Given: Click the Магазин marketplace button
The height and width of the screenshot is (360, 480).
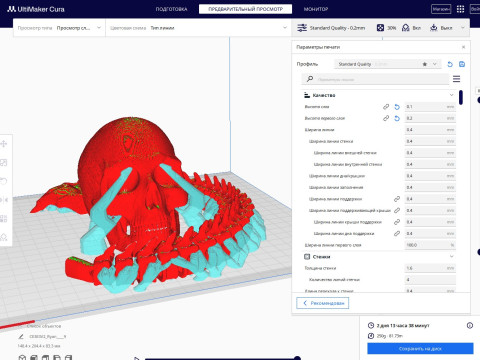Looking at the screenshot, I should (441, 9).
